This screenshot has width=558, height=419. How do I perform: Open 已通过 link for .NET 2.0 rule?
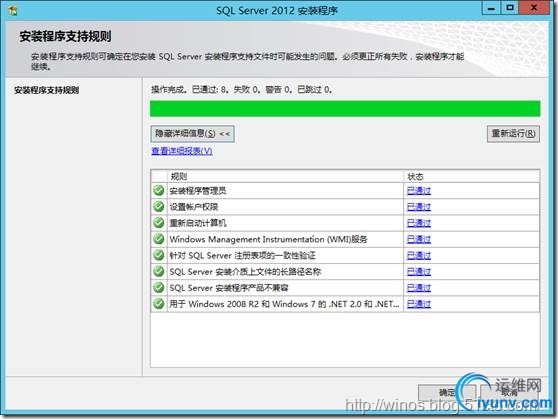click(x=419, y=304)
